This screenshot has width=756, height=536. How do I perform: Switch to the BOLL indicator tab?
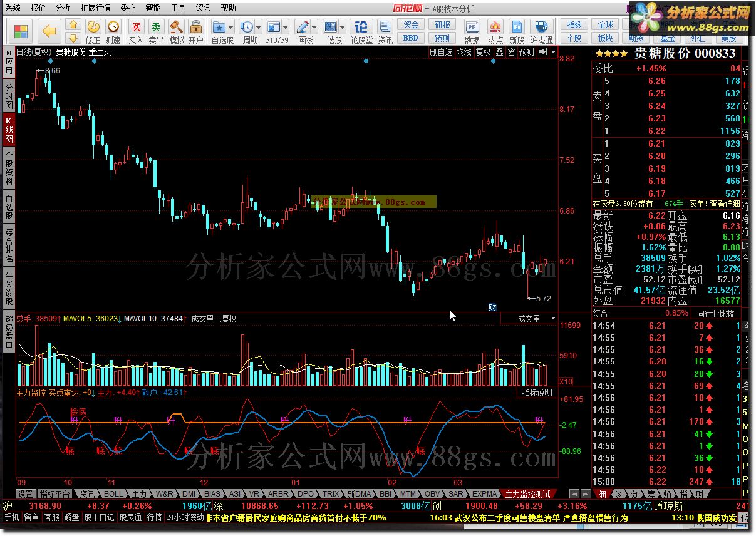113,494
